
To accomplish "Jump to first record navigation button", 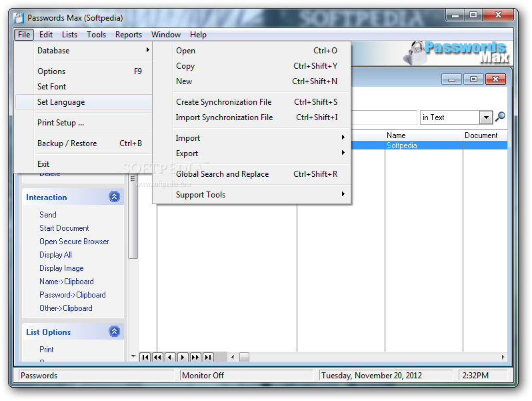I will point(145,357).
